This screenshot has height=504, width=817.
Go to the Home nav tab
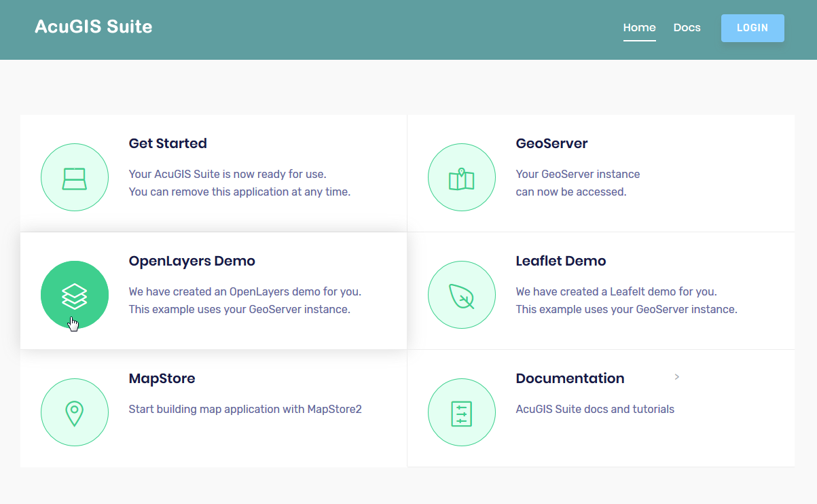[x=639, y=28]
